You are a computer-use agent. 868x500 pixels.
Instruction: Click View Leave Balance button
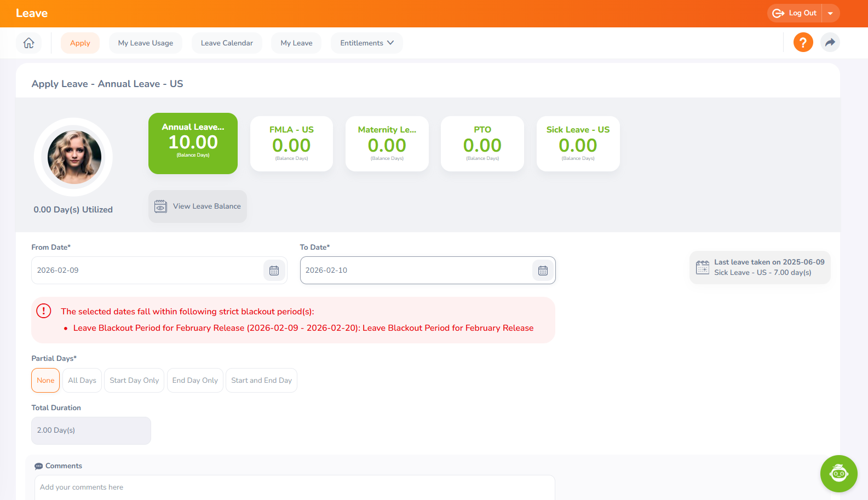pos(198,206)
